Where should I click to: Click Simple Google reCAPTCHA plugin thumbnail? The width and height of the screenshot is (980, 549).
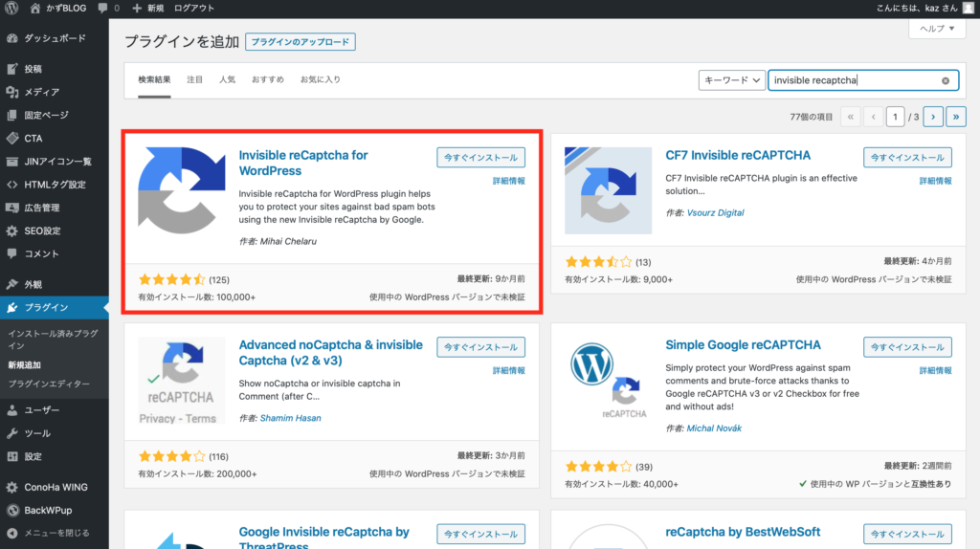pos(608,381)
